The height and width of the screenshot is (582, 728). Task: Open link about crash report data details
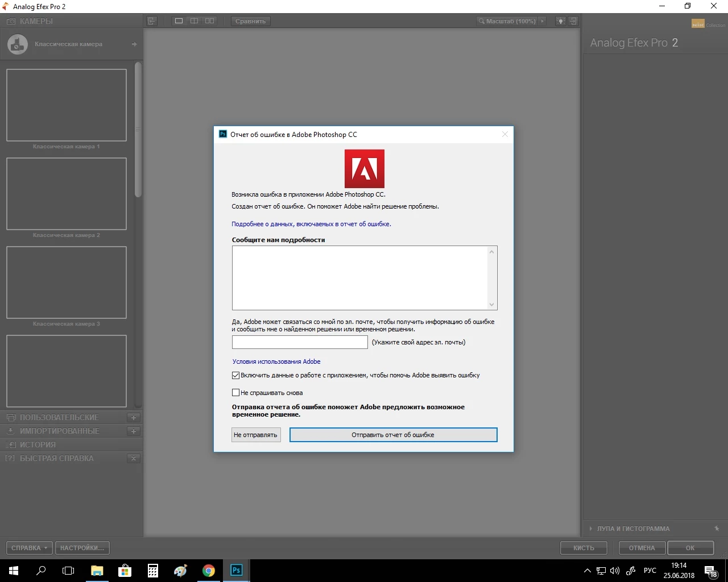coord(311,224)
